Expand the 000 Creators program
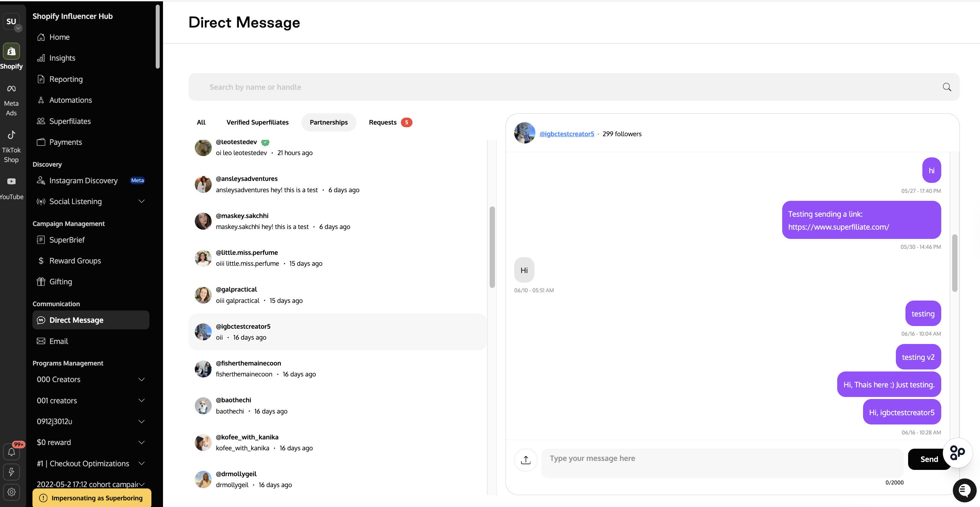Screen dimensions: 980x507 [141, 379]
